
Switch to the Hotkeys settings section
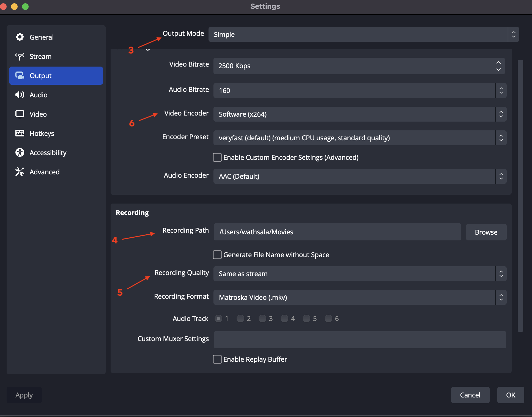(x=42, y=133)
